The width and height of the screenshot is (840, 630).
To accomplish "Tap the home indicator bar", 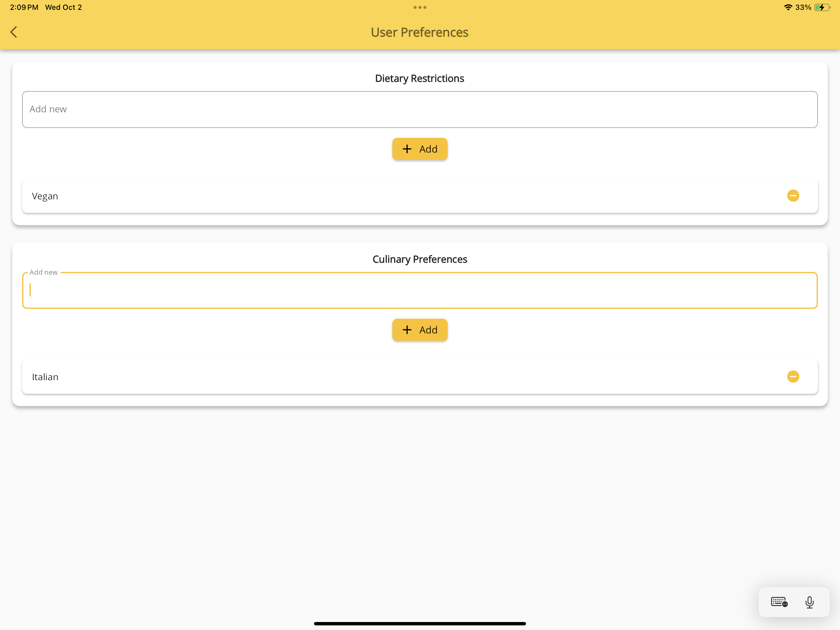I will [420, 624].
